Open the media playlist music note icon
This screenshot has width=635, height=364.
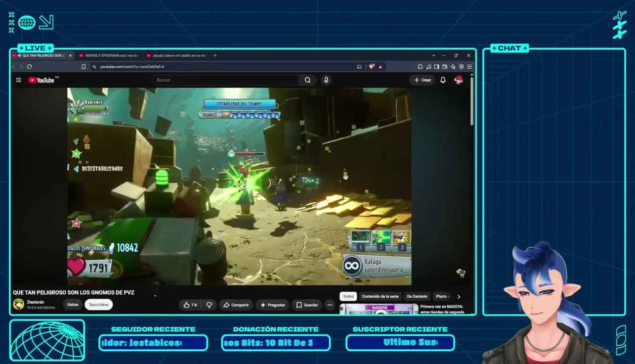pos(429,67)
